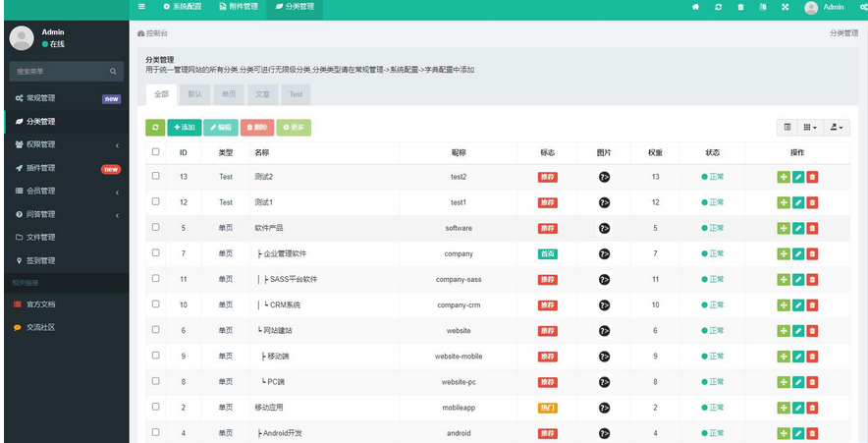868x443 pixels.
Task: Open the home icon in top bar
Action: coord(696,7)
